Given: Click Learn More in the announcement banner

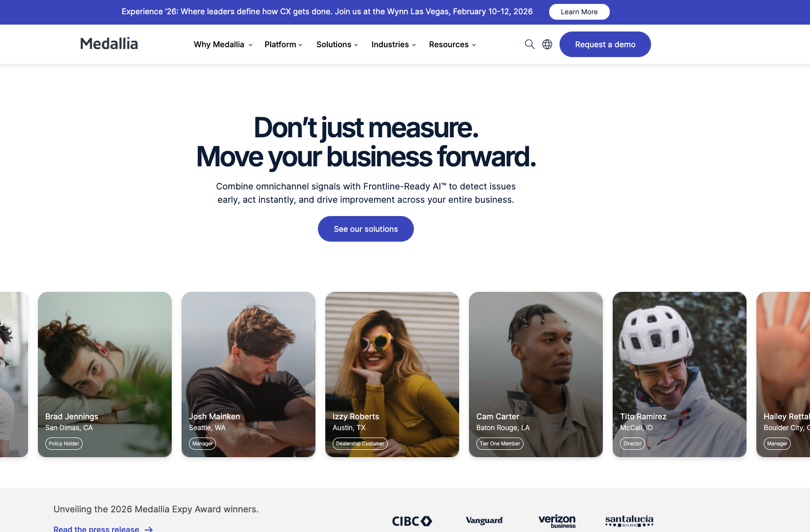Looking at the screenshot, I should pyautogui.click(x=579, y=12).
